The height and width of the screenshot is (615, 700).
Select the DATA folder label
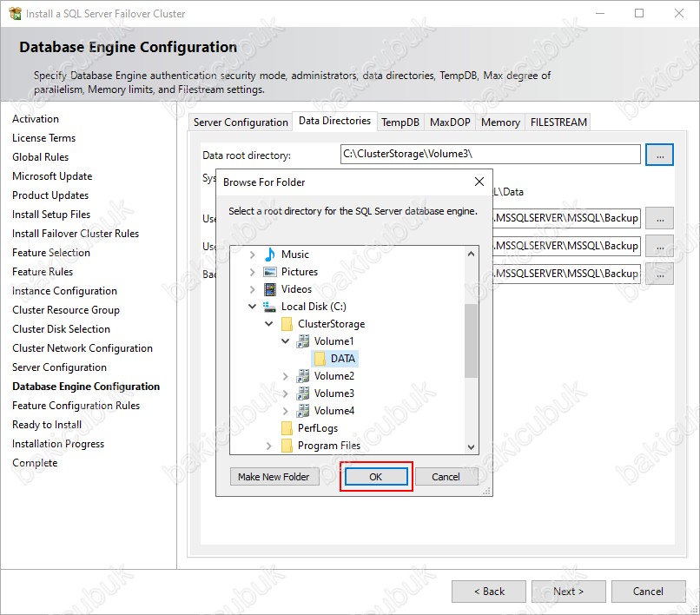click(342, 359)
